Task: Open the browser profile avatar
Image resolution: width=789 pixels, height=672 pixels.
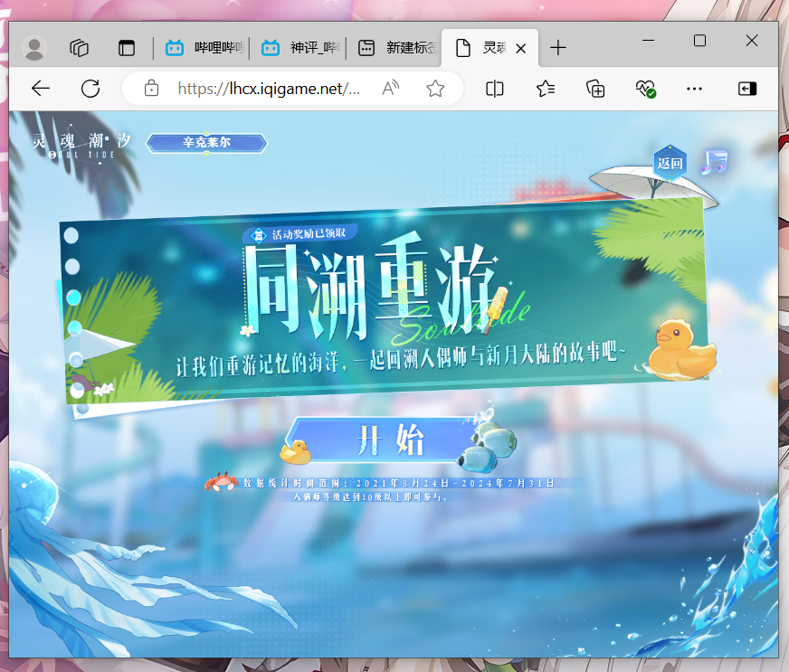Action: (x=34, y=48)
